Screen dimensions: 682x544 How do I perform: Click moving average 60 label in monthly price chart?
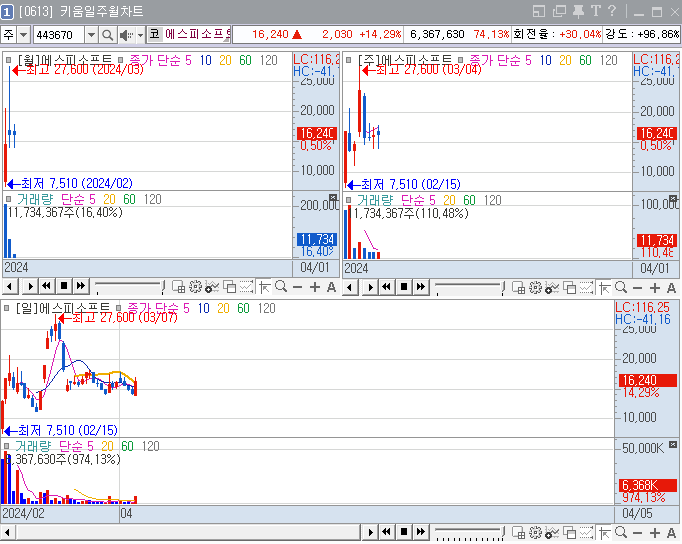pyautogui.click(x=245, y=60)
